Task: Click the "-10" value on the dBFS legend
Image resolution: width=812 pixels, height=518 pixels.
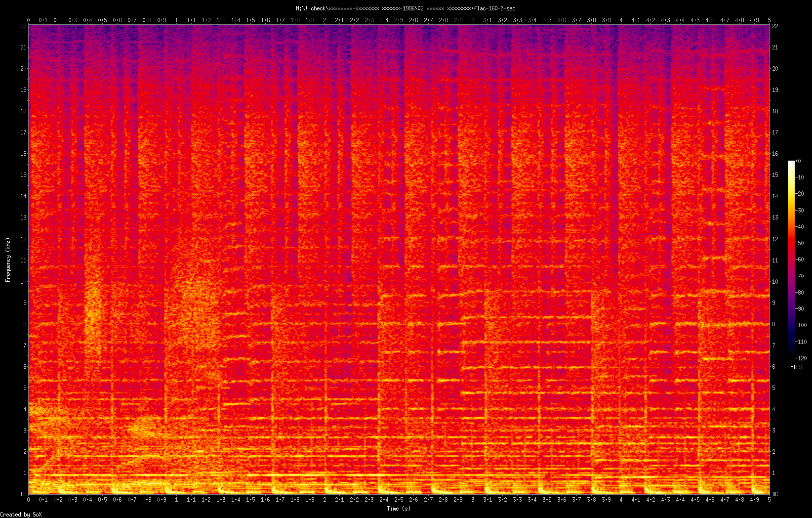Action: [800, 177]
